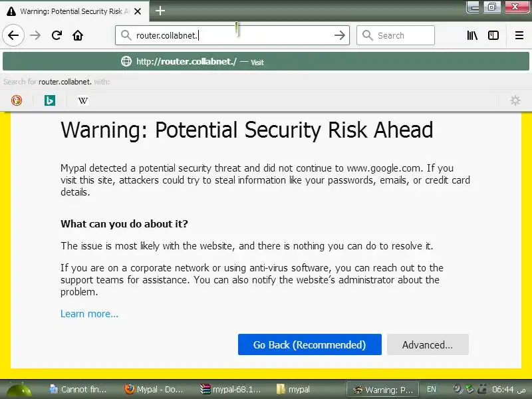Image resolution: width=532 pixels, height=399 pixels.
Task: Click the 06:44 clock in tray
Action: [503, 389]
